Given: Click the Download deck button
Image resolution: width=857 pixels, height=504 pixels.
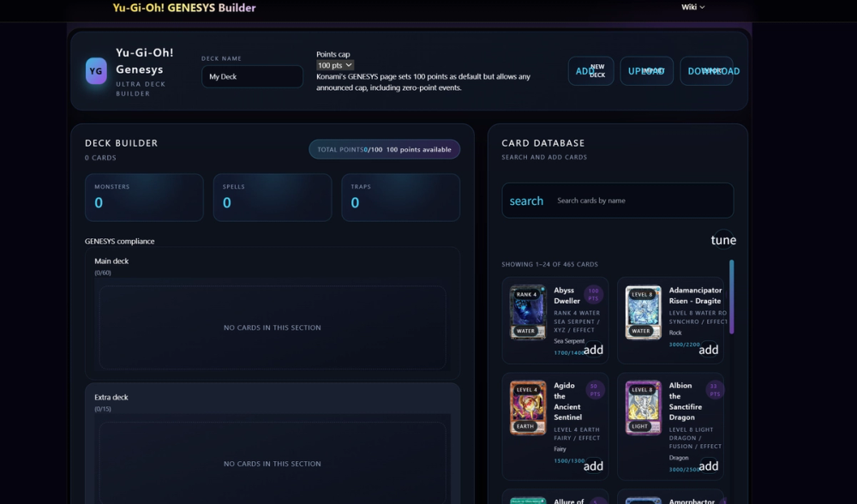Looking at the screenshot, I should pos(707,71).
